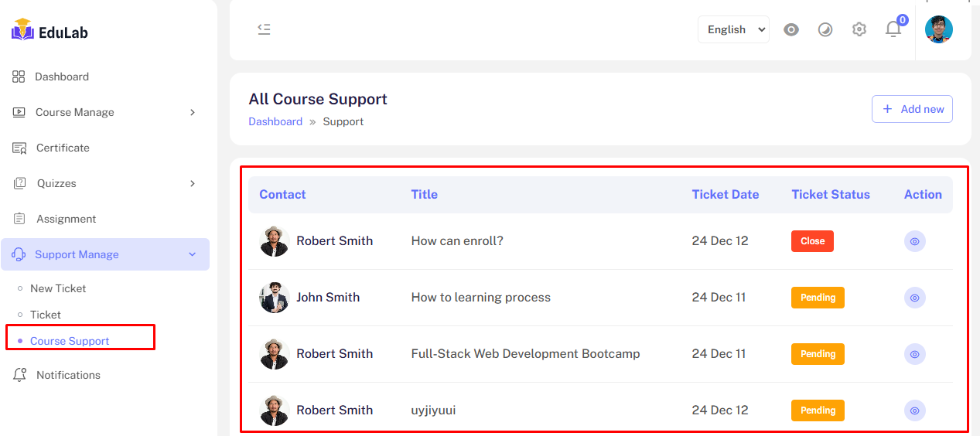Screen dimensions: 980x436
Task: Click Robert Smith avatar in first row
Action: coord(274,241)
